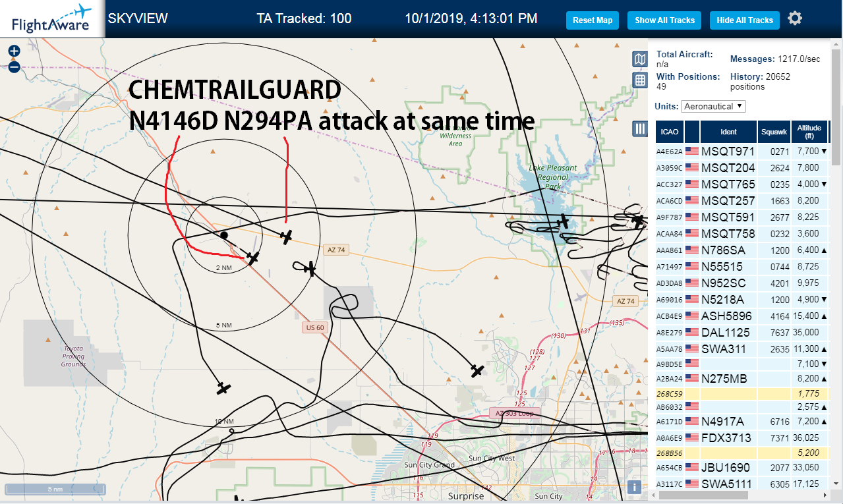The image size is (843, 504).
Task: Select aircraft icon nearest the black center dot
Action: pos(252,258)
